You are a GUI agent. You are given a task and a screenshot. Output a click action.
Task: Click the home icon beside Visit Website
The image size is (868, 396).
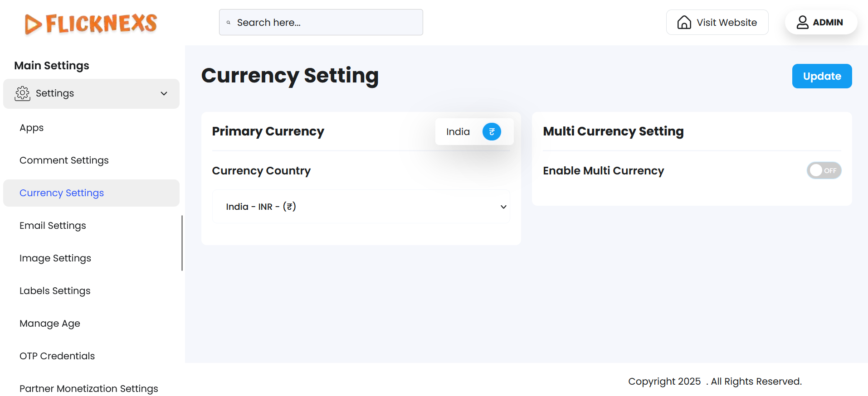tap(684, 22)
